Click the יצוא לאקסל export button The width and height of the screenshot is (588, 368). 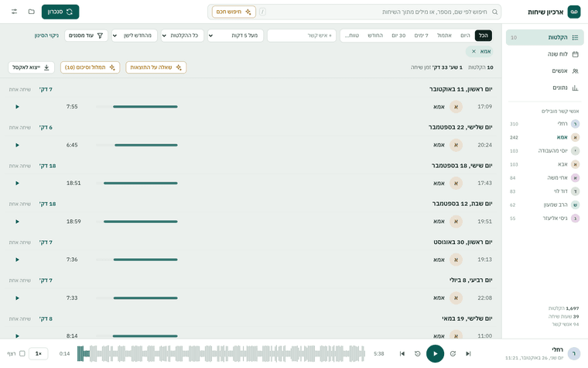click(x=31, y=67)
